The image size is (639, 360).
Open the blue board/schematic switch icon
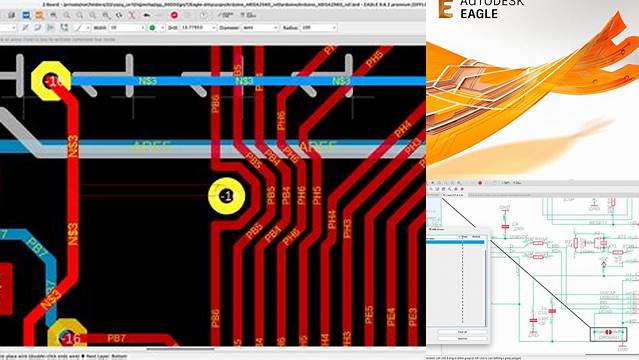click(x=26, y=15)
